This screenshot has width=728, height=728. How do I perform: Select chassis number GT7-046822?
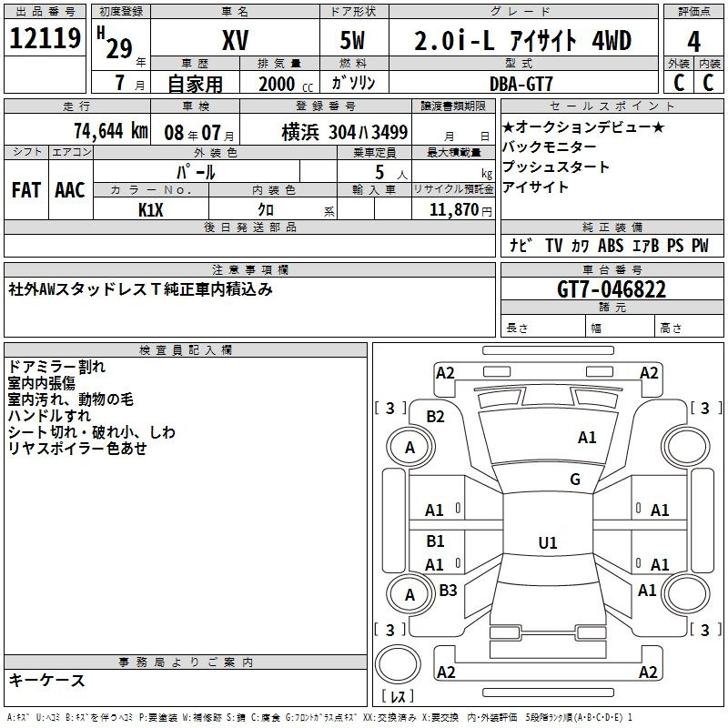[612, 289]
